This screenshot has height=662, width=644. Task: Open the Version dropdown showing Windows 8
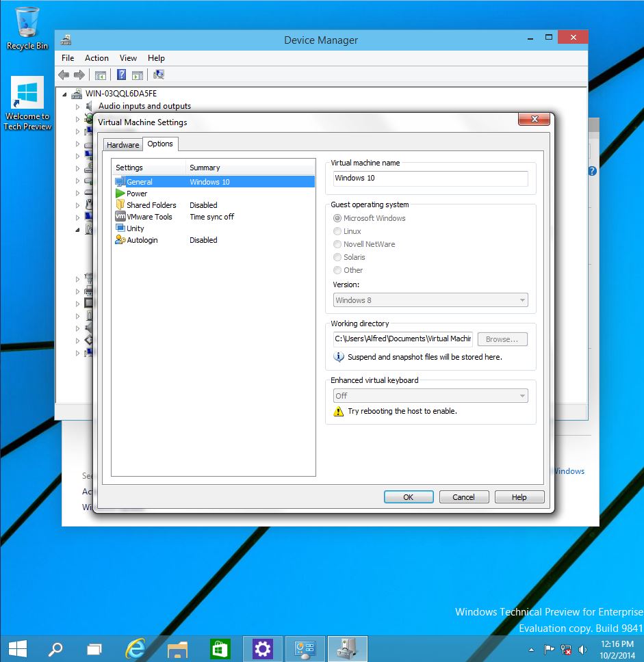(430, 300)
